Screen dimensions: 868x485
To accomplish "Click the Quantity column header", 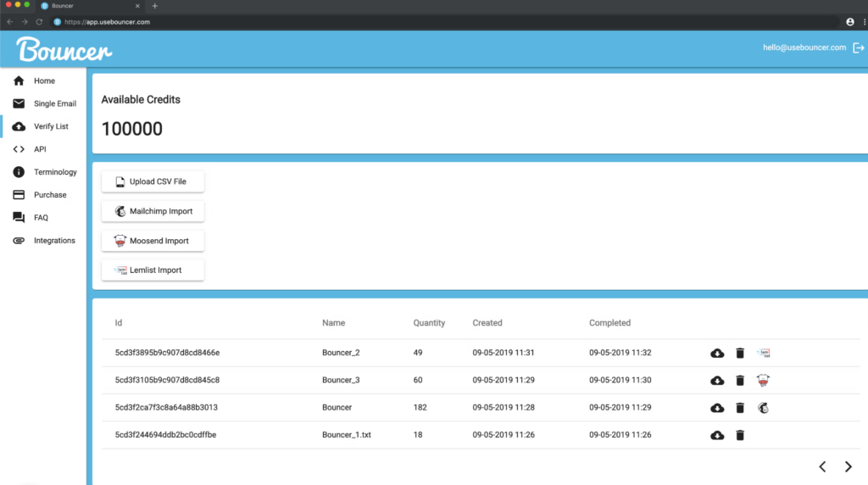I will (429, 323).
